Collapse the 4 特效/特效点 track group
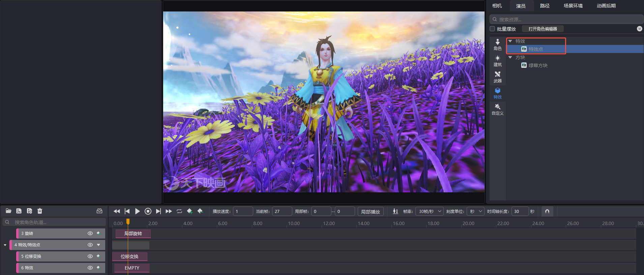The height and width of the screenshot is (275, 644). 5,245
